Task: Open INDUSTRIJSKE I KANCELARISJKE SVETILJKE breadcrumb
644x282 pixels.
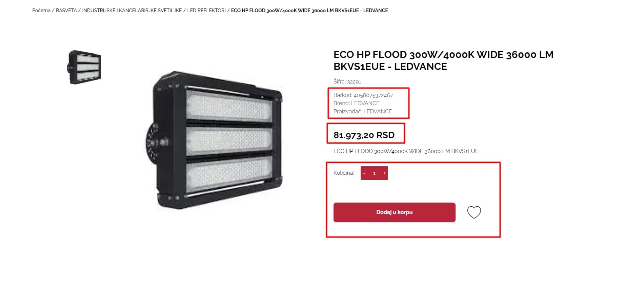Action: pyautogui.click(x=132, y=11)
